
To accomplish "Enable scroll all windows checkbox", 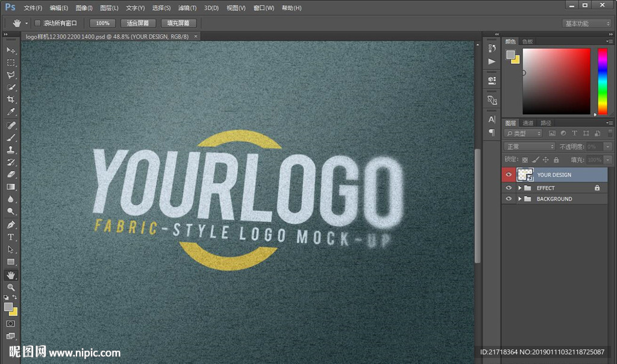I will (37, 24).
